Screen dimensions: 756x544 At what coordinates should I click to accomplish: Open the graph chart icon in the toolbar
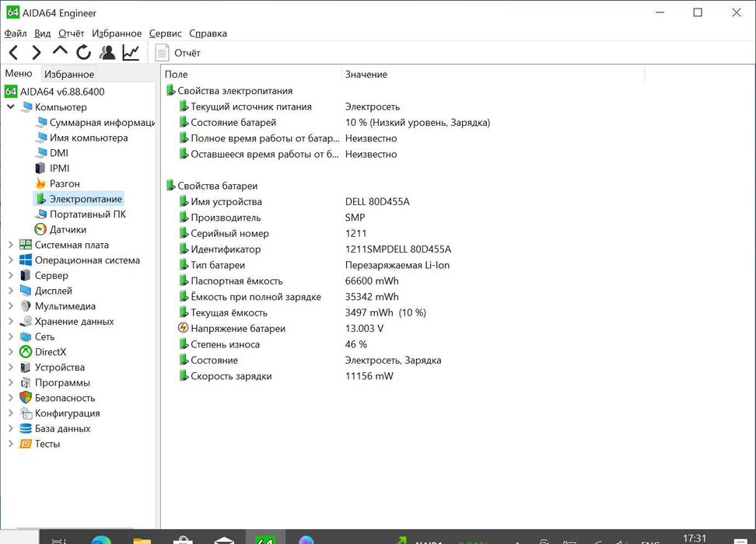[x=131, y=53]
